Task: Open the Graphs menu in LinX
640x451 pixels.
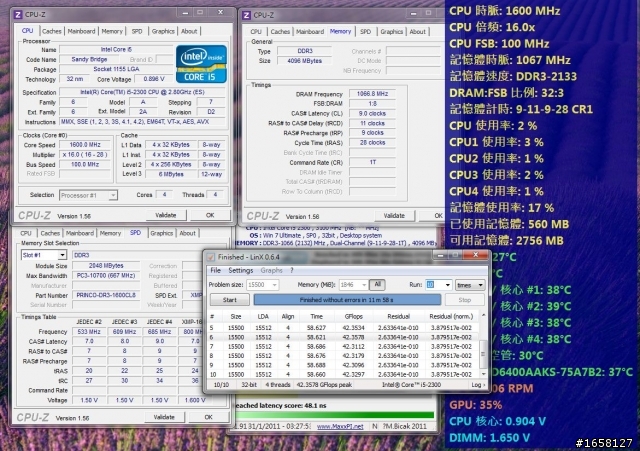Action: point(271,271)
